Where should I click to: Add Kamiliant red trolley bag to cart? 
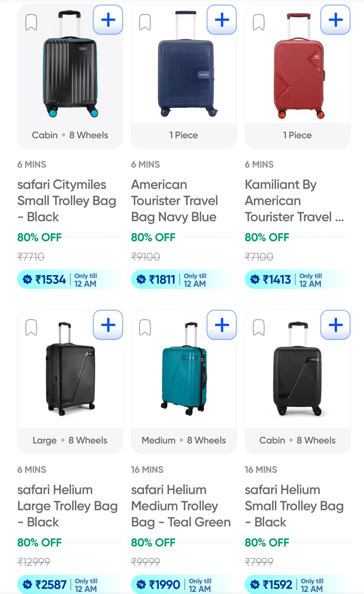click(x=335, y=20)
